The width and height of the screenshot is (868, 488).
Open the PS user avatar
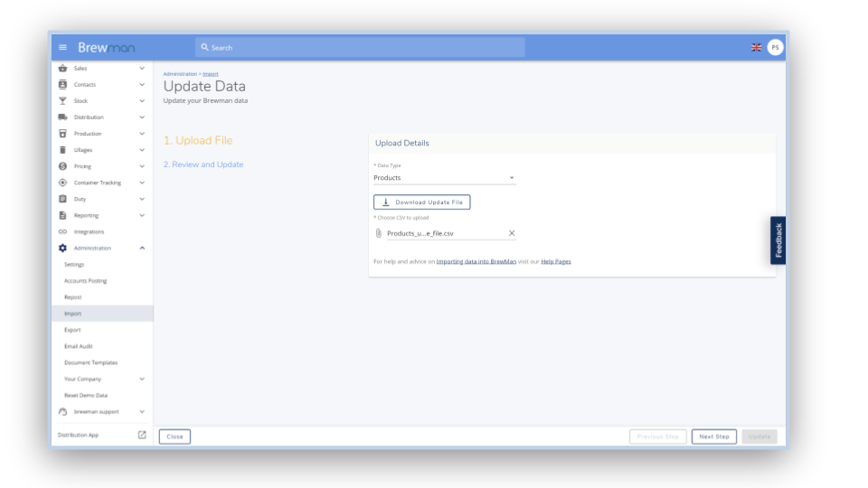coord(775,48)
